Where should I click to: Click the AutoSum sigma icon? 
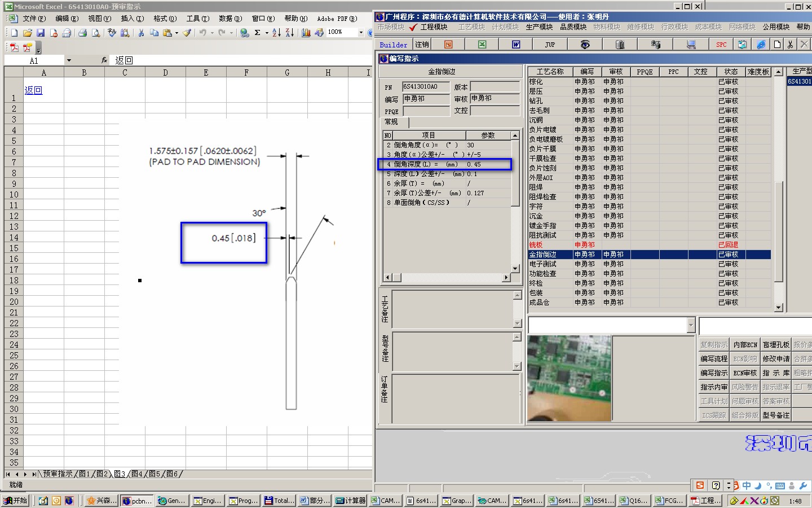(257, 33)
